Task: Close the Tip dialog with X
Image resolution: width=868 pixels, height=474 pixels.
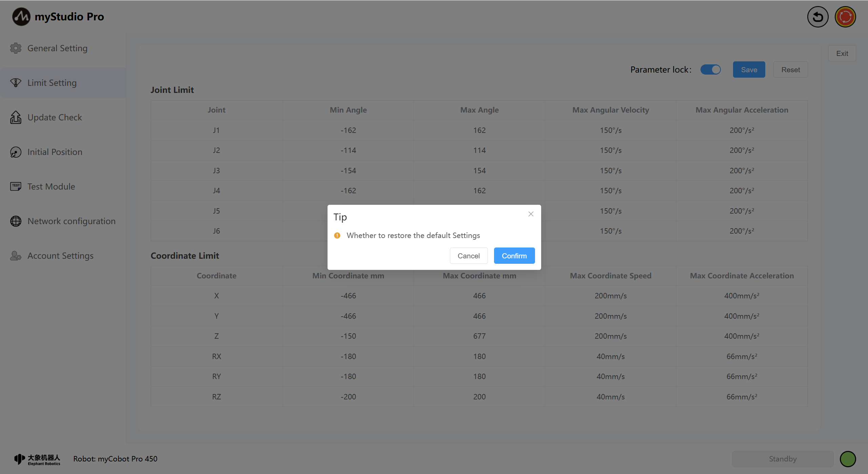Action: click(531, 214)
